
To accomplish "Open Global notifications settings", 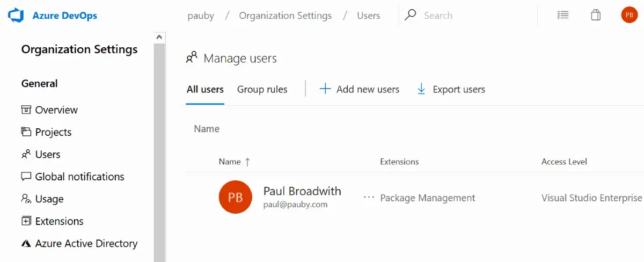I will pyautogui.click(x=79, y=177).
